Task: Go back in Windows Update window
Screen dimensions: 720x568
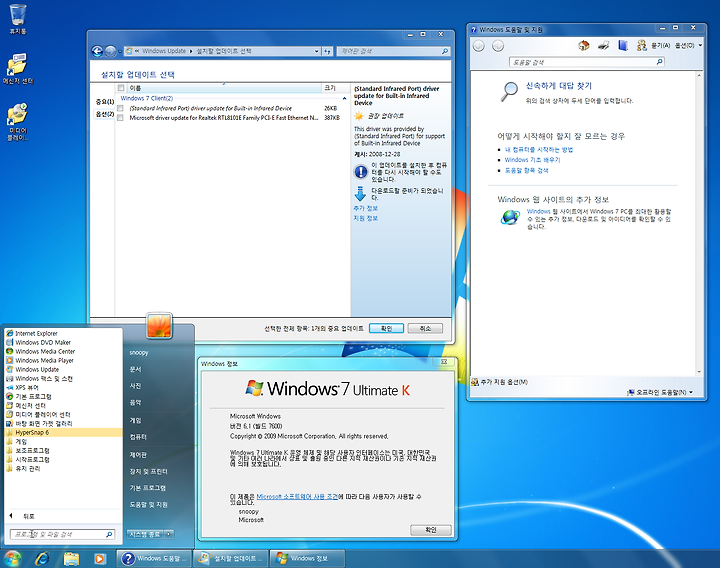Action: pyautogui.click(x=97, y=51)
